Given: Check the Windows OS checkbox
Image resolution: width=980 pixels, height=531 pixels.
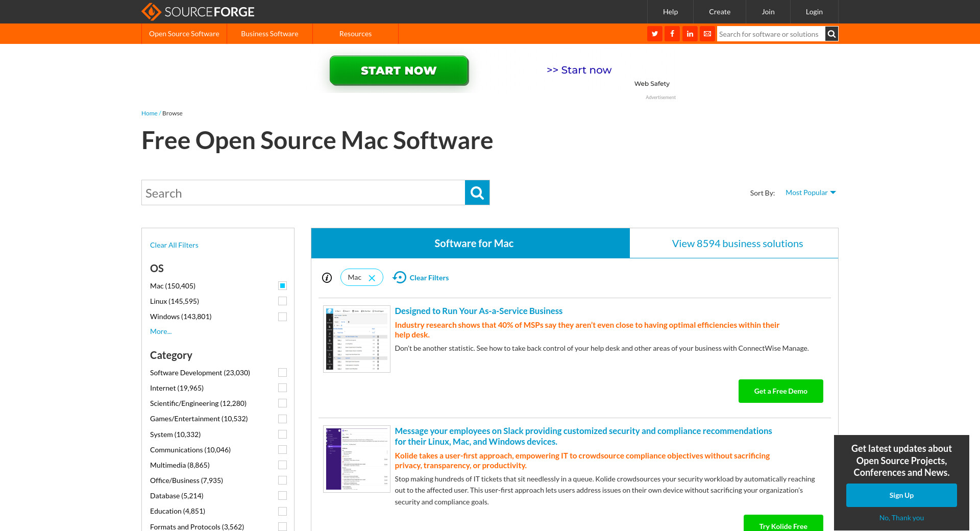Looking at the screenshot, I should tap(283, 317).
